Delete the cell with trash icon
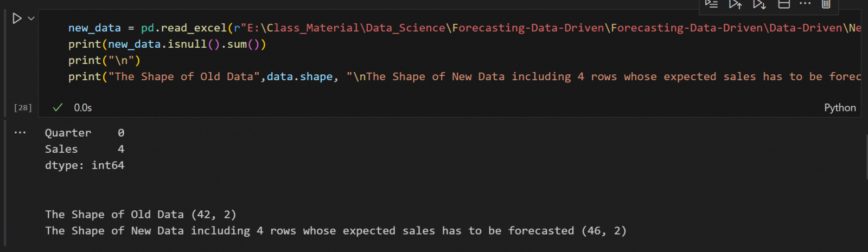868x252 pixels. (826, 4)
